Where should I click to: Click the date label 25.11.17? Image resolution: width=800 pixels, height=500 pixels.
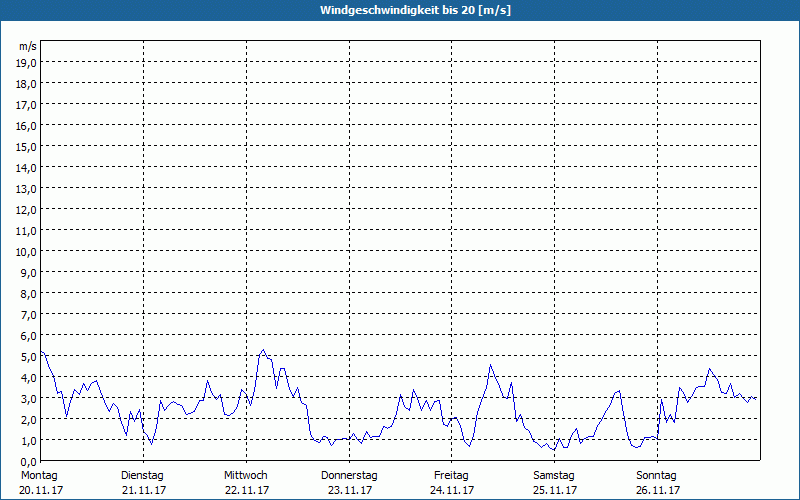pos(555,490)
